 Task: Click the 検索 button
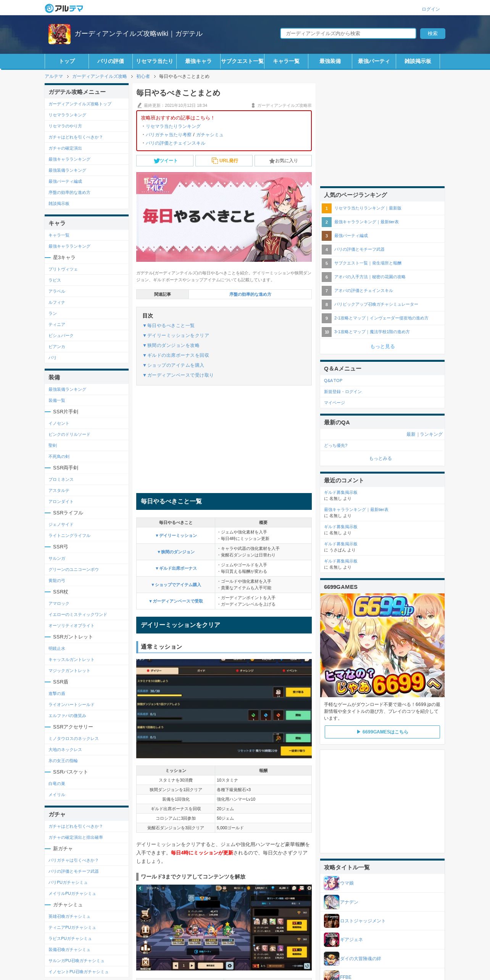tap(433, 34)
